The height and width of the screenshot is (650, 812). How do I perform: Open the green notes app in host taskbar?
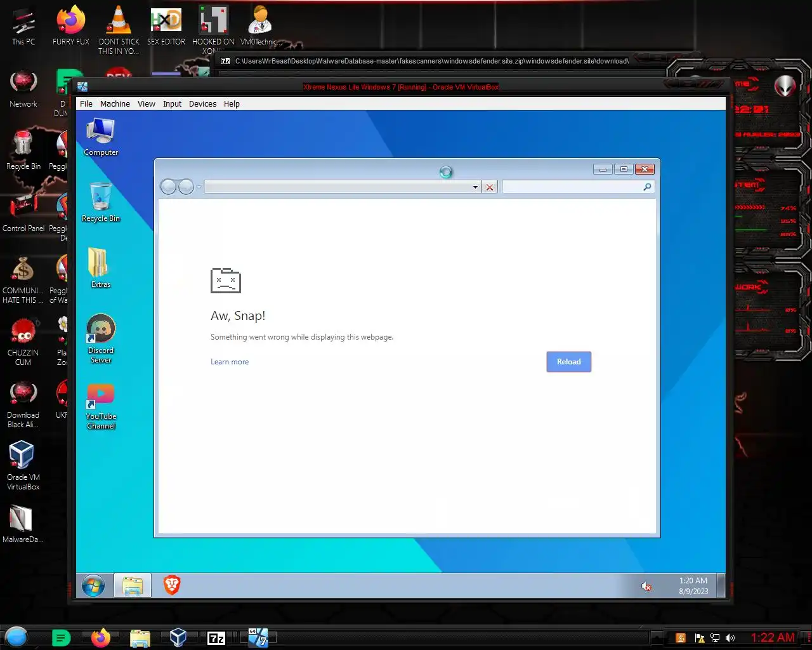point(61,638)
